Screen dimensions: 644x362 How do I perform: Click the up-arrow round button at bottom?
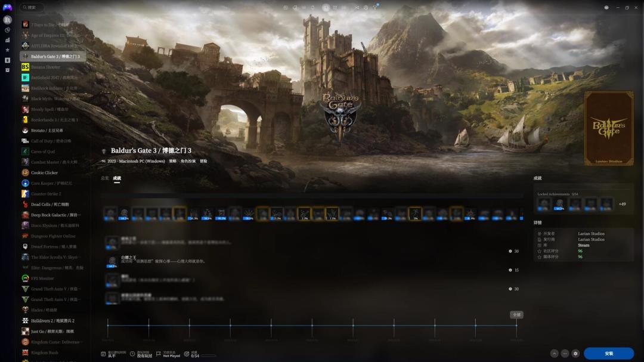tap(554, 354)
